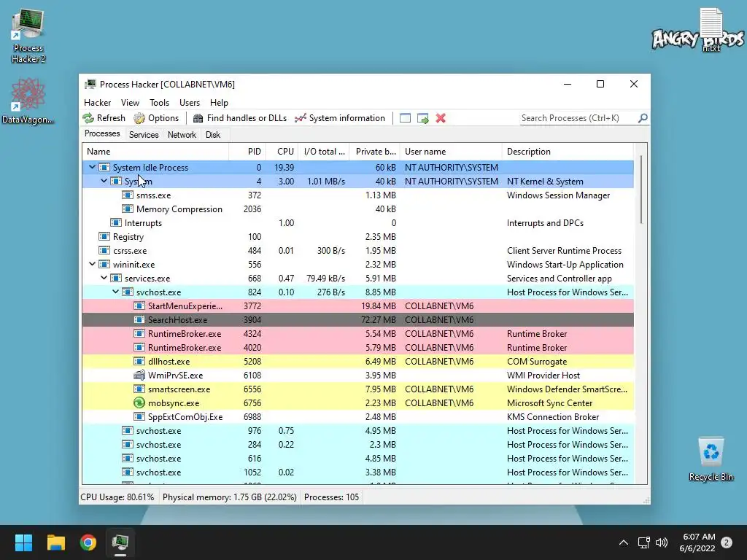Click the SppExtComObj.Exe process icon
The height and width of the screenshot is (560, 747).
coord(139,416)
